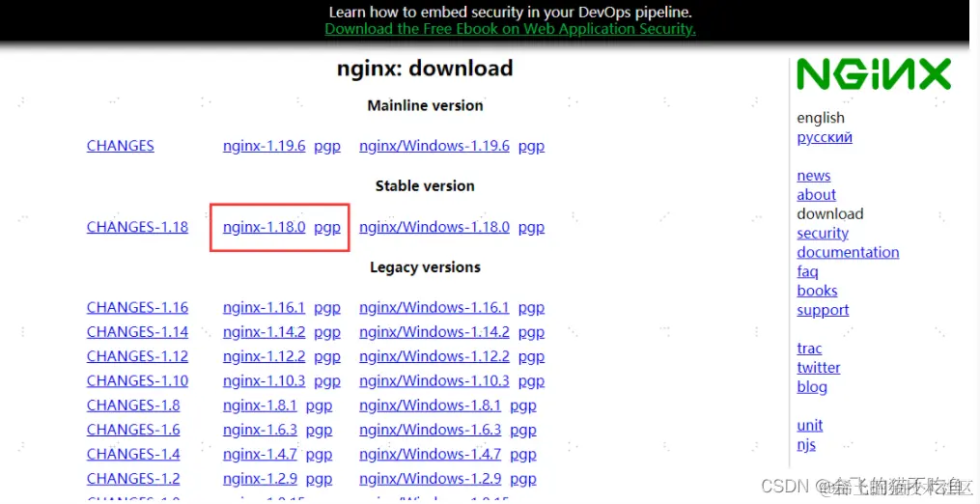Open pgp signature for nginx-1.14.2
The height and width of the screenshot is (504, 980).
click(327, 333)
